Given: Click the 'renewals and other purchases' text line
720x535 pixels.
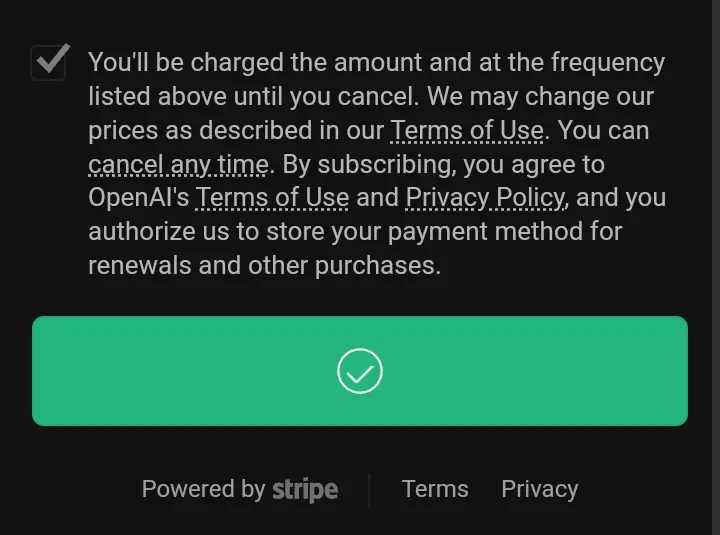Looking at the screenshot, I should 264,265.
